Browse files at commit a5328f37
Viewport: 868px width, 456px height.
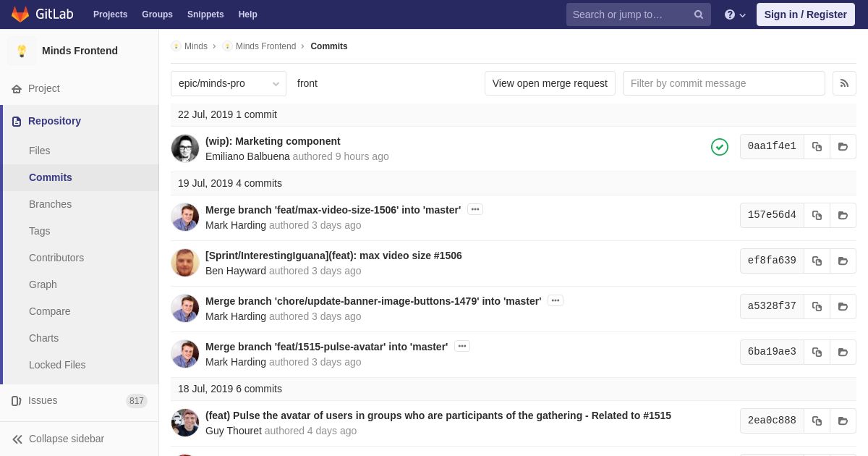843,306
